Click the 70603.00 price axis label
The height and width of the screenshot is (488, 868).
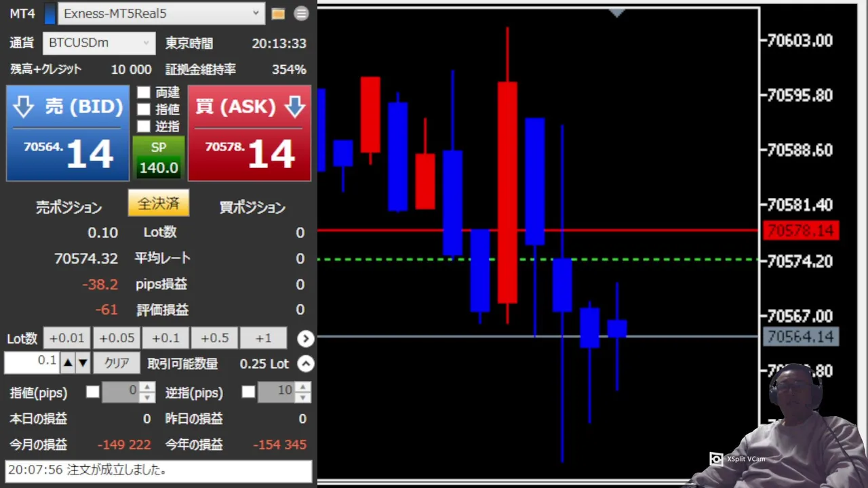800,41
